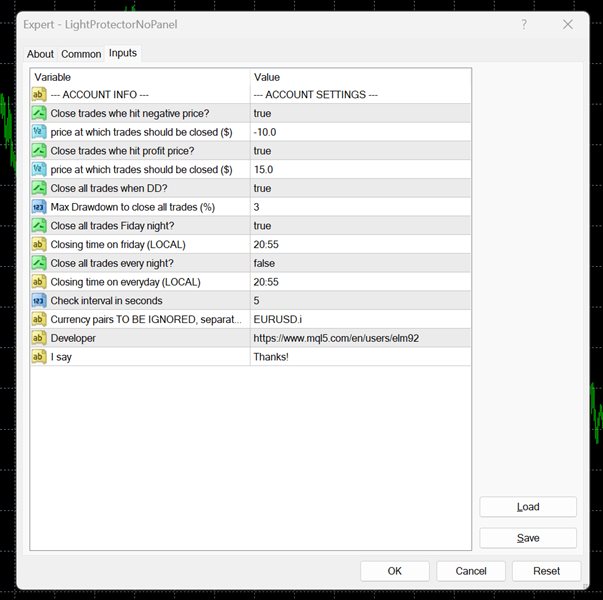Image resolution: width=603 pixels, height=600 pixels.
Task: Click the Save button
Action: pos(528,538)
